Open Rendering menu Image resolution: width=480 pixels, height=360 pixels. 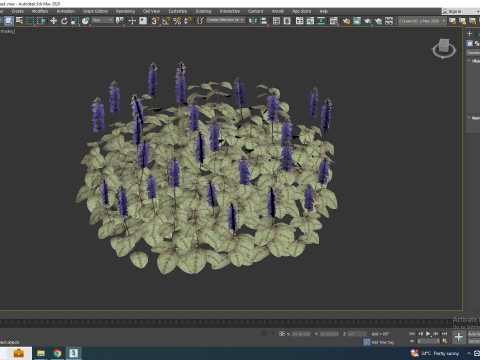[125, 11]
